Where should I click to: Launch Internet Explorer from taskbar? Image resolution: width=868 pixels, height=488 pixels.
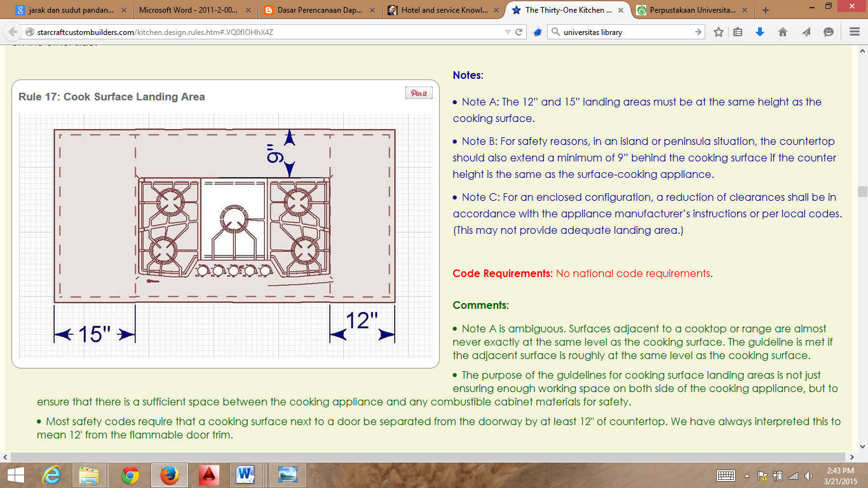pyautogui.click(x=51, y=475)
